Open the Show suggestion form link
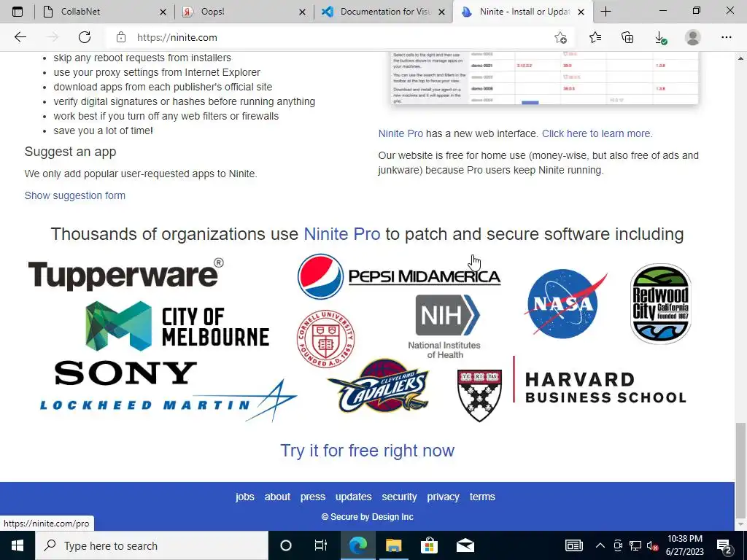 point(75,195)
